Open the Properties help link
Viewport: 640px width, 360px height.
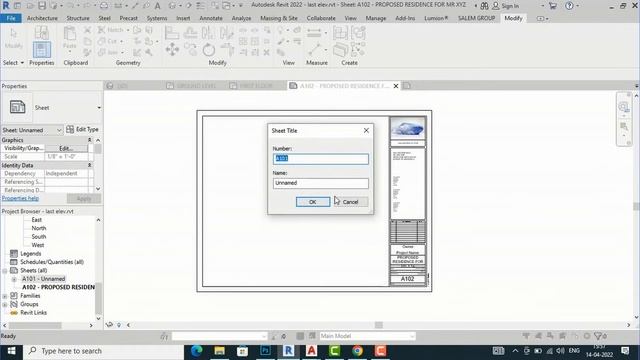[20, 198]
